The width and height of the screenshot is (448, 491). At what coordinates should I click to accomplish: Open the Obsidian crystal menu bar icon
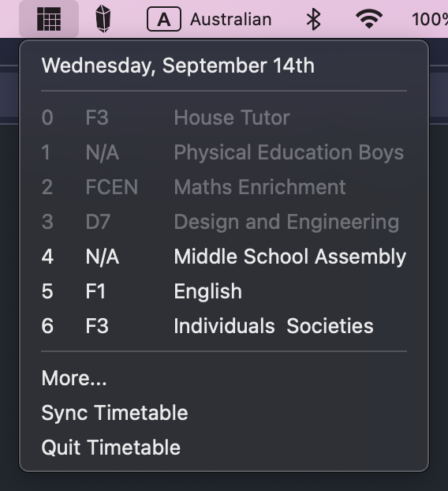pyautogui.click(x=103, y=19)
